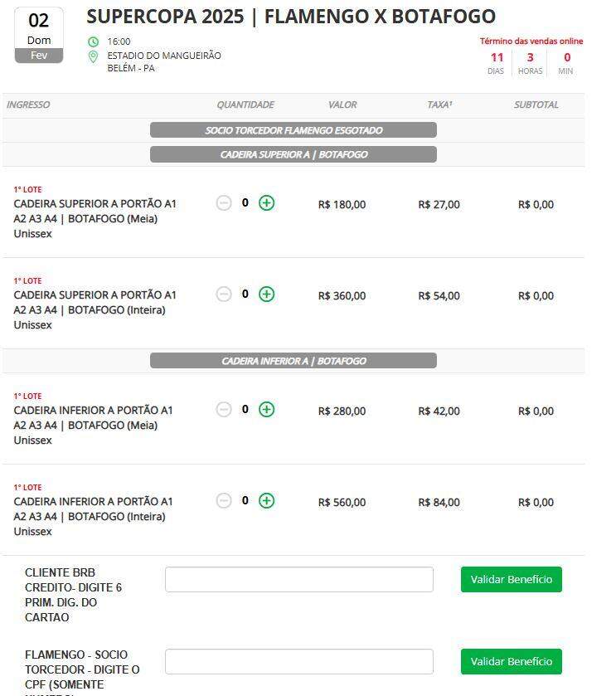Increase Cadeira Inferior Botafogo Meia quantity

266,410
